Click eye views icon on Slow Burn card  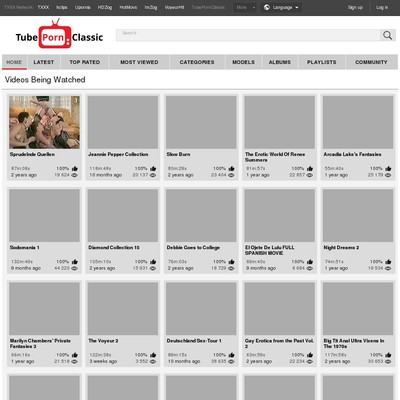click(231, 175)
